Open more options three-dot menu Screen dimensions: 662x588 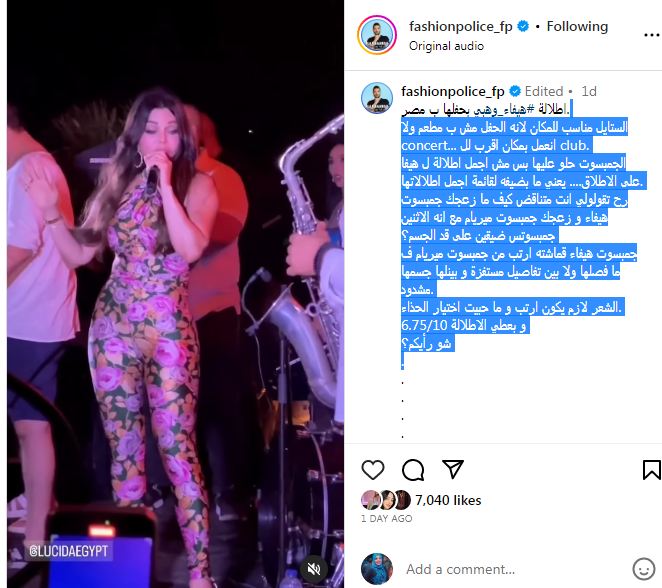tap(652, 35)
